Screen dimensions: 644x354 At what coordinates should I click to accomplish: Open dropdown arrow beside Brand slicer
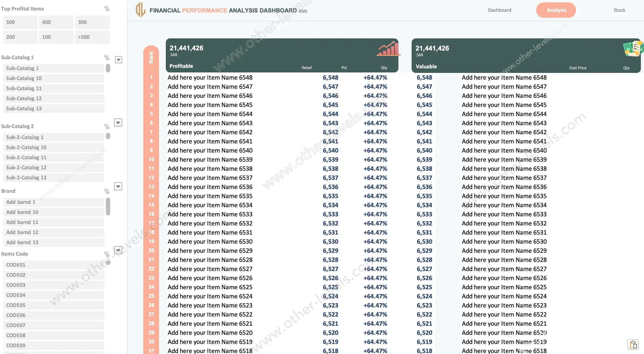[x=118, y=186]
